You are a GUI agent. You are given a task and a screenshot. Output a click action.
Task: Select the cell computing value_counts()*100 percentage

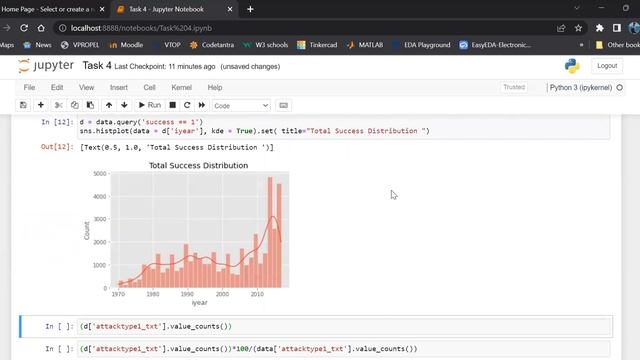pyautogui.click(x=344, y=349)
